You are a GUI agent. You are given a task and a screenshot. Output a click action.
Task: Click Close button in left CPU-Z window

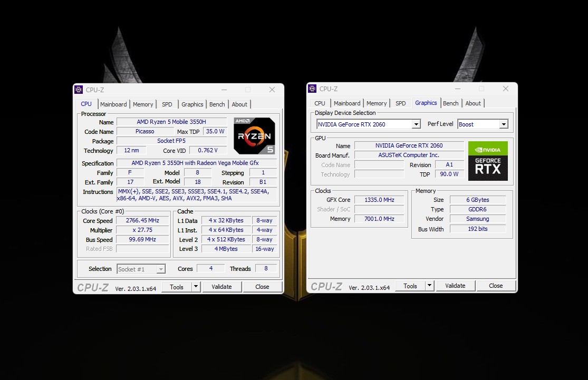(262, 287)
